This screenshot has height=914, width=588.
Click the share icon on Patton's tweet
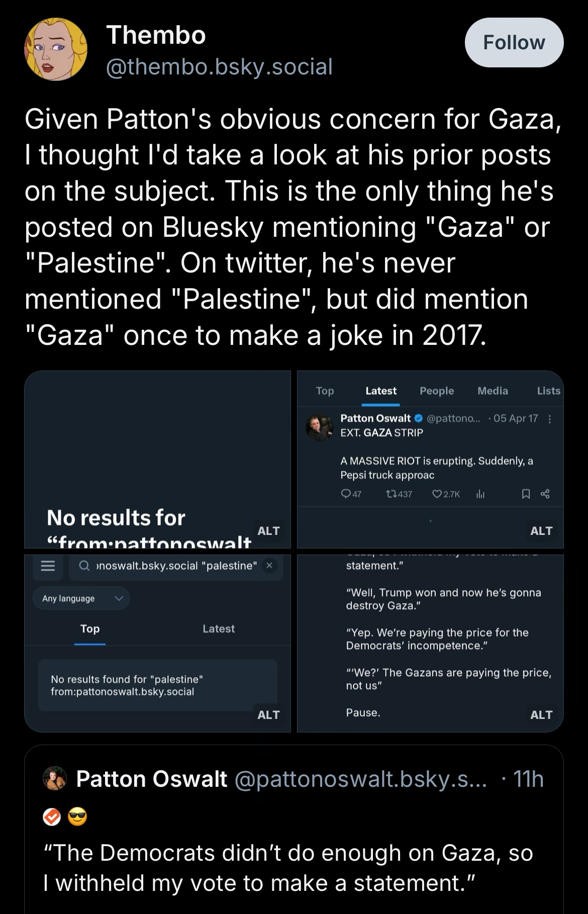(545, 494)
